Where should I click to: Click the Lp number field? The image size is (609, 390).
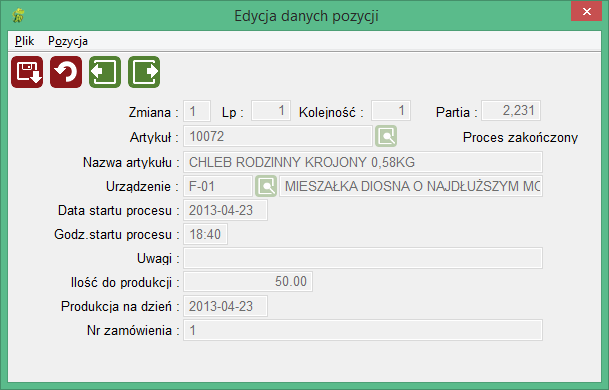click(x=271, y=111)
